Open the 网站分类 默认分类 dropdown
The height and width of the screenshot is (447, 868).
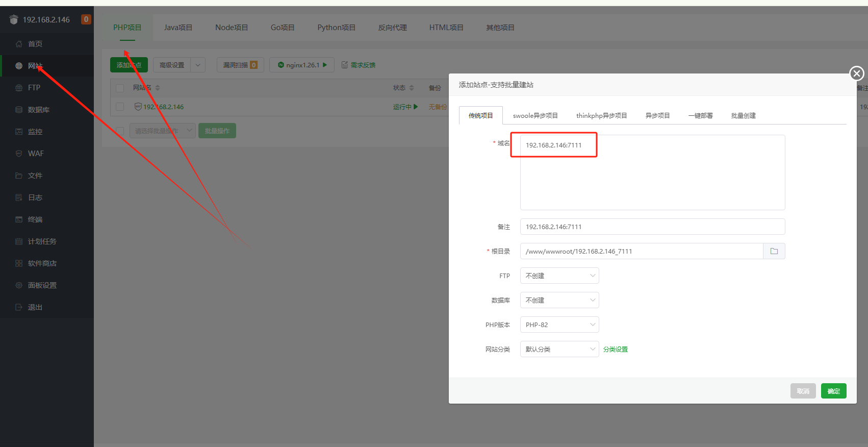[x=559, y=349]
